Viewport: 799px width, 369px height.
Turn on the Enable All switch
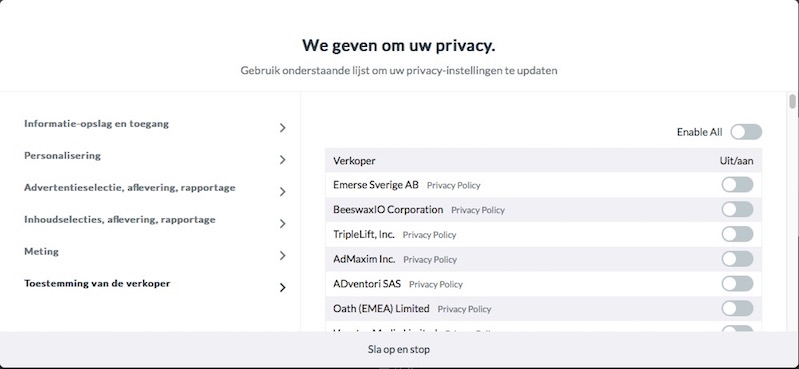746,132
